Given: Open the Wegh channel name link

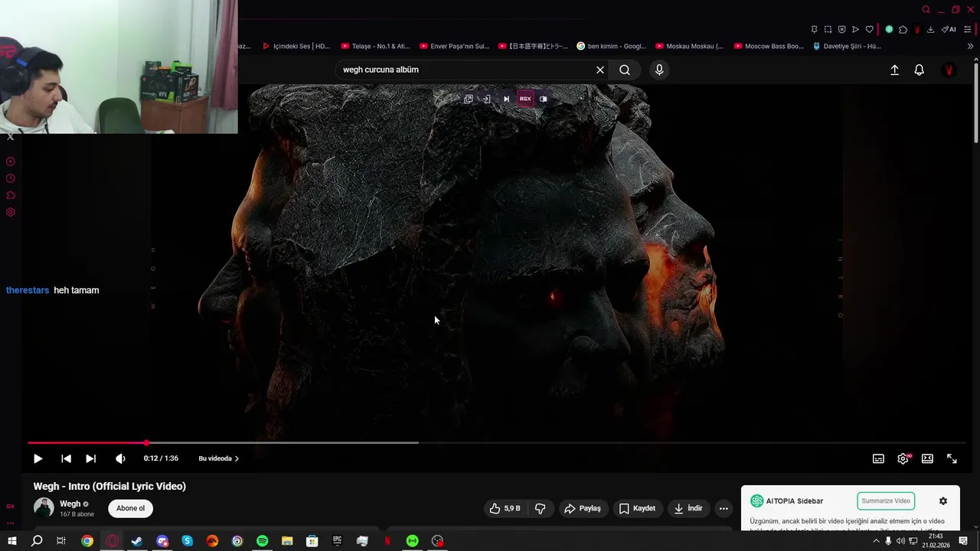Looking at the screenshot, I should (x=70, y=504).
